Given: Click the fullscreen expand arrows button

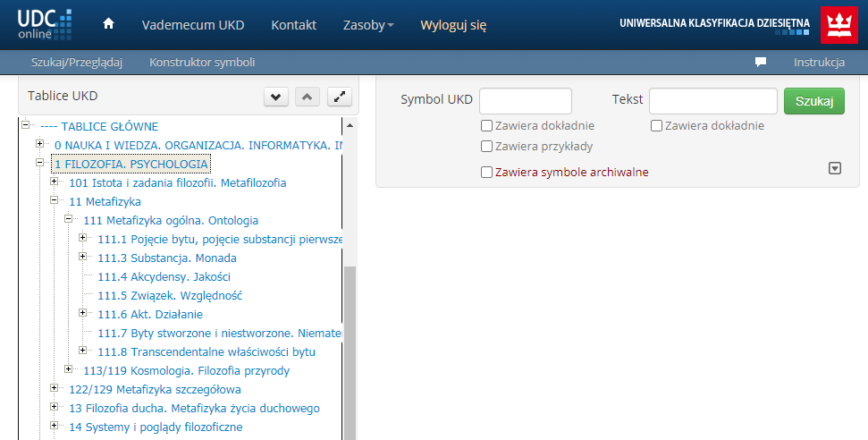Looking at the screenshot, I should [x=340, y=97].
